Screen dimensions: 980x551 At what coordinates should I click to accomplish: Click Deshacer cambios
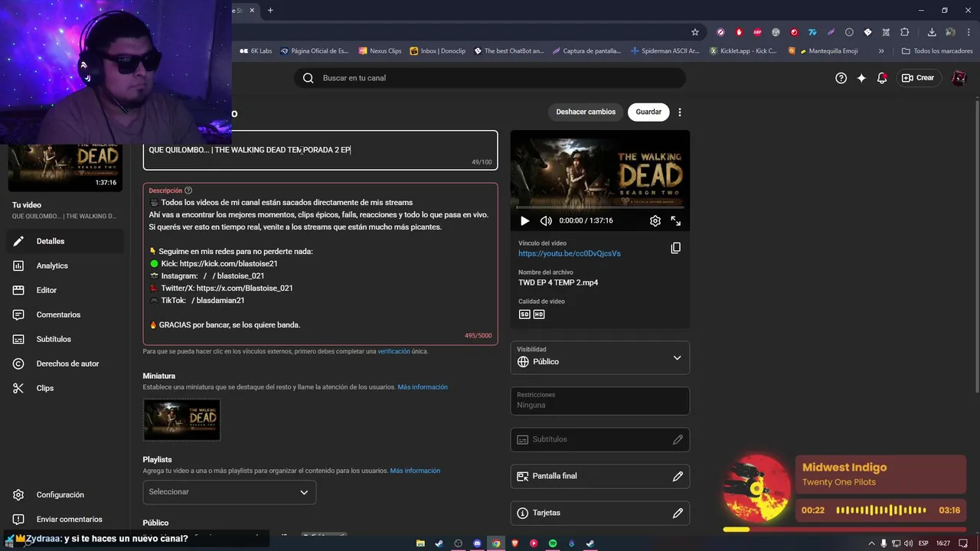point(586,112)
